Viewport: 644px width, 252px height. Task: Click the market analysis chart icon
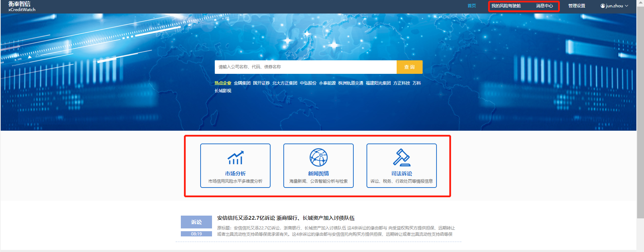[235, 158]
